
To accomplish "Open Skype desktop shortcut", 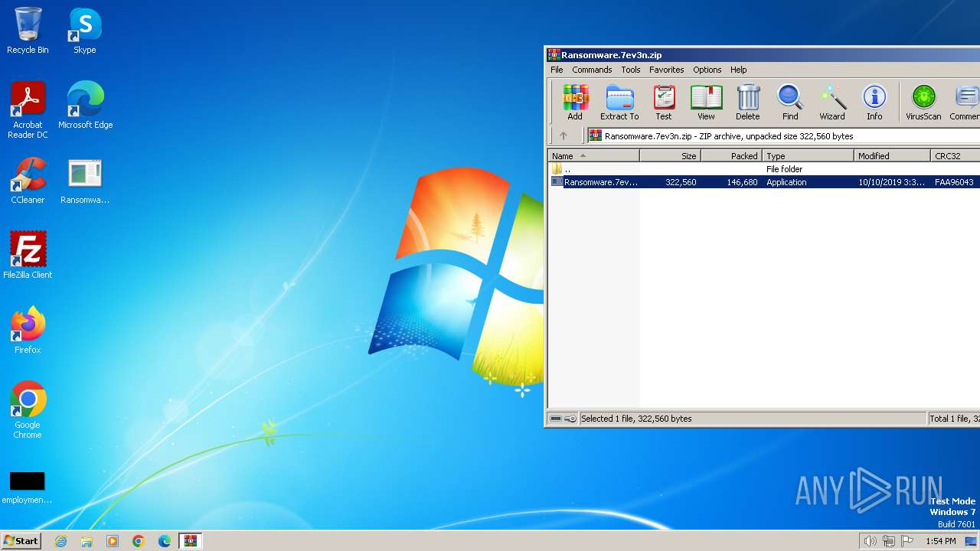I will coord(84,31).
